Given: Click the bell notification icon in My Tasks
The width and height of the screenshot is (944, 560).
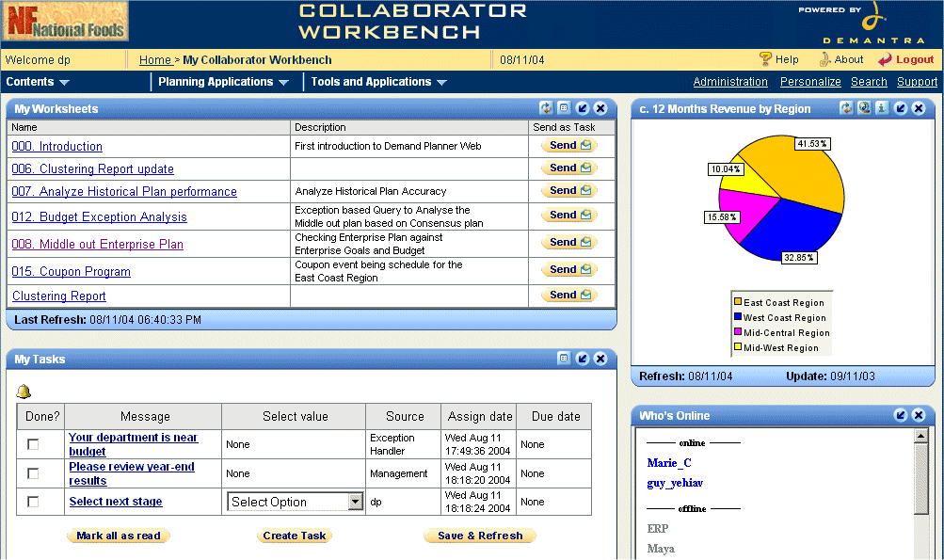Looking at the screenshot, I should [x=24, y=392].
